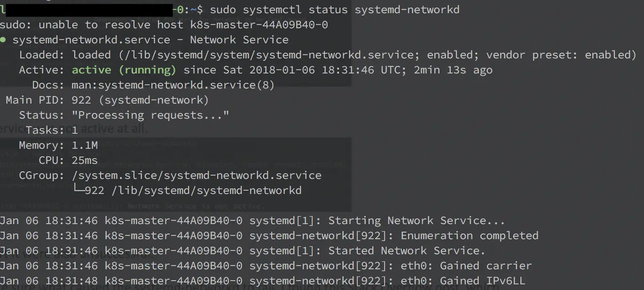Click the "sudo systemctl status systemd-networkd" command text
644x290 pixels.
pos(335,9)
